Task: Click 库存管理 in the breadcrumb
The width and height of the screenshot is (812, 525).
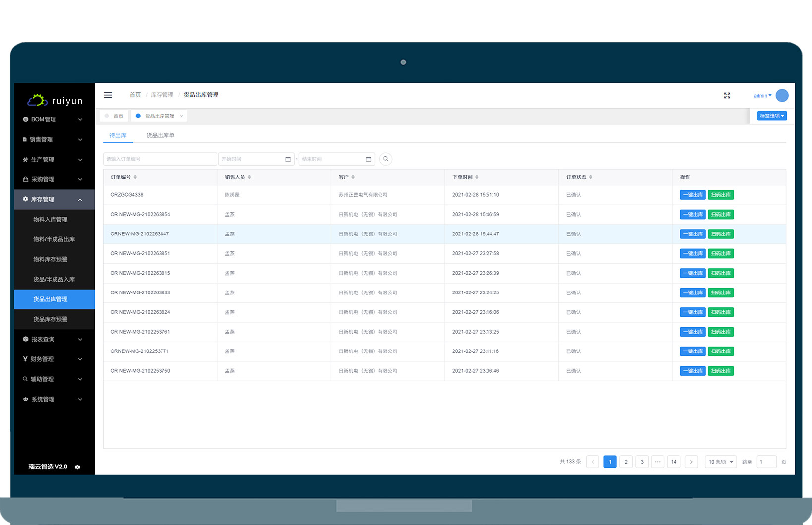Action: click(x=162, y=95)
